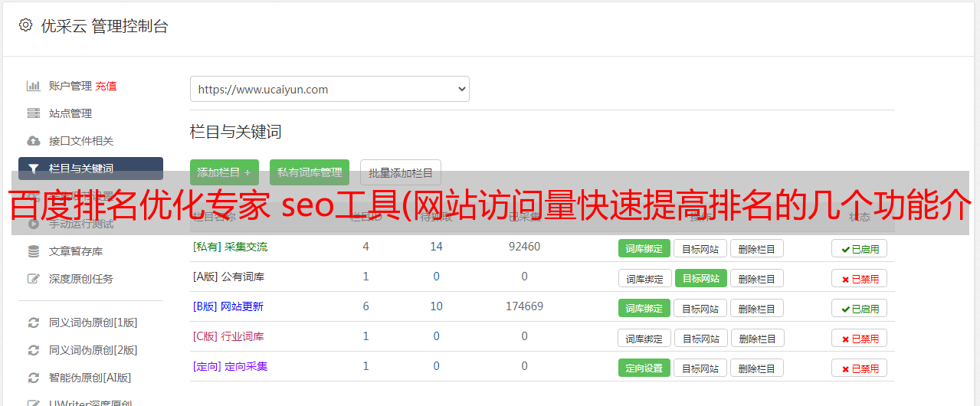Click the 添加栏目 + button
The image size is (980, 406).
click(x=225, y=172)
